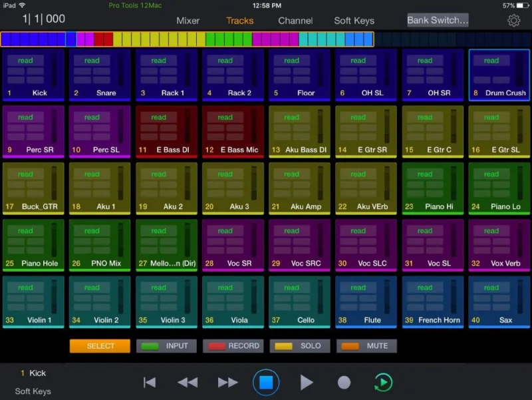Image resolution: width=532 pixels, height=400 pixels.
Task: Activate the MUTE mode button
Action: tap(366, 345)
